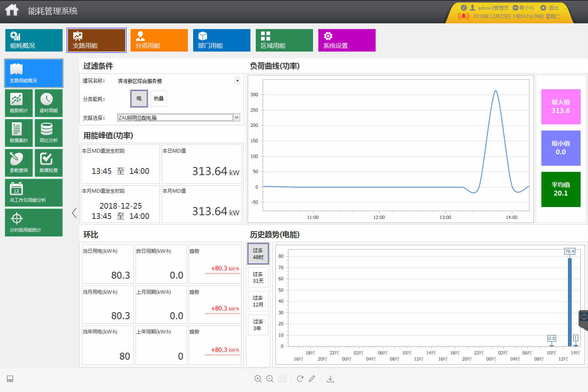
Task: Select 支路用能概况 sidebar tile
Action: (34, 73)
